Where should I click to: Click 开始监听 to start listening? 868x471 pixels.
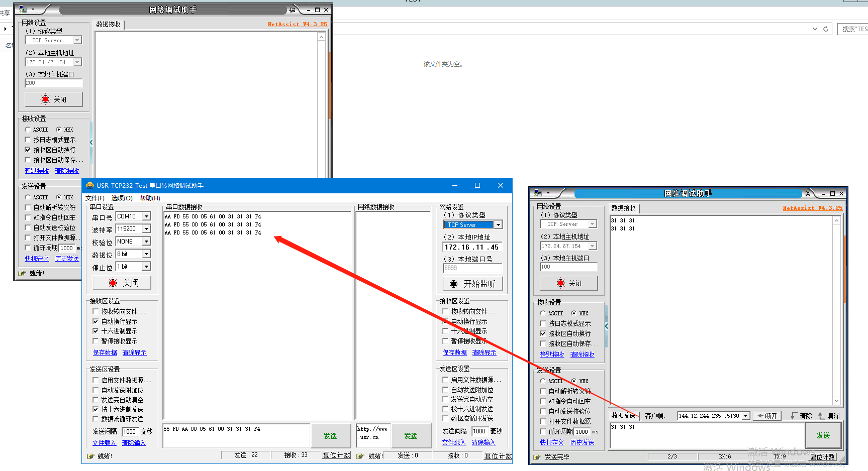[473, 284]
